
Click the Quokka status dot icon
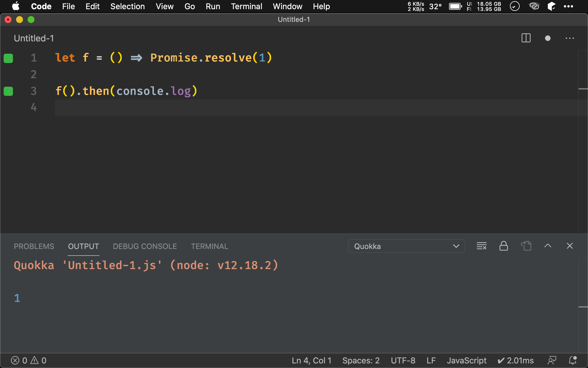[548, 38]
